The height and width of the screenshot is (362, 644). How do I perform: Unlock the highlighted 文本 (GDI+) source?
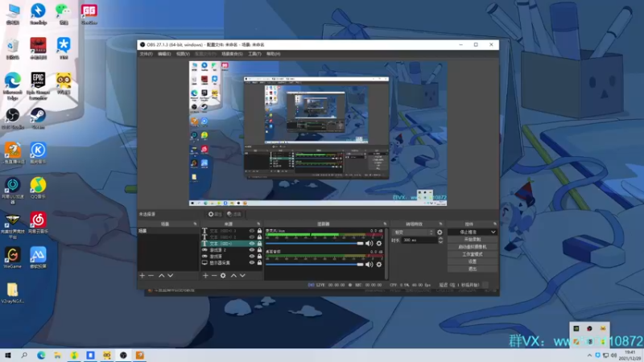pyautogui.click(x=259, y=244)
